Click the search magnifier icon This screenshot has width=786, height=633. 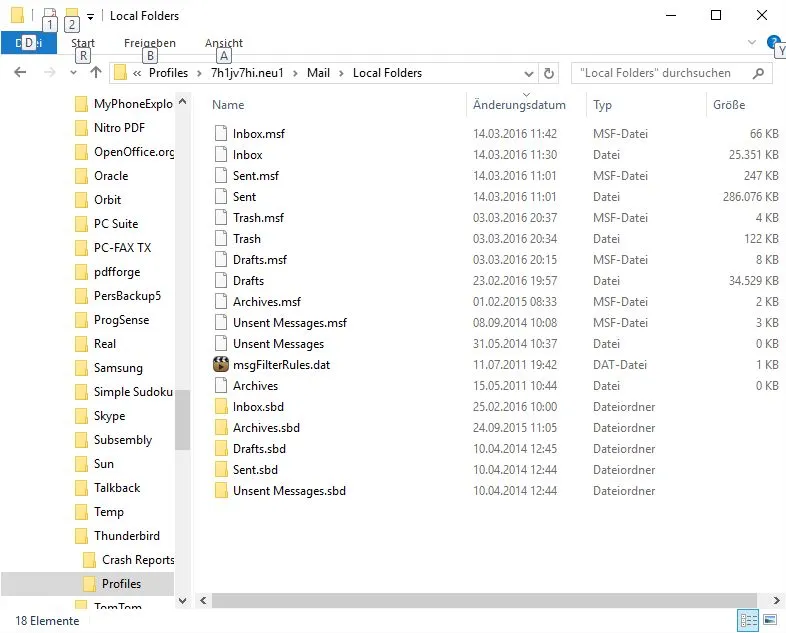[758, 73]
